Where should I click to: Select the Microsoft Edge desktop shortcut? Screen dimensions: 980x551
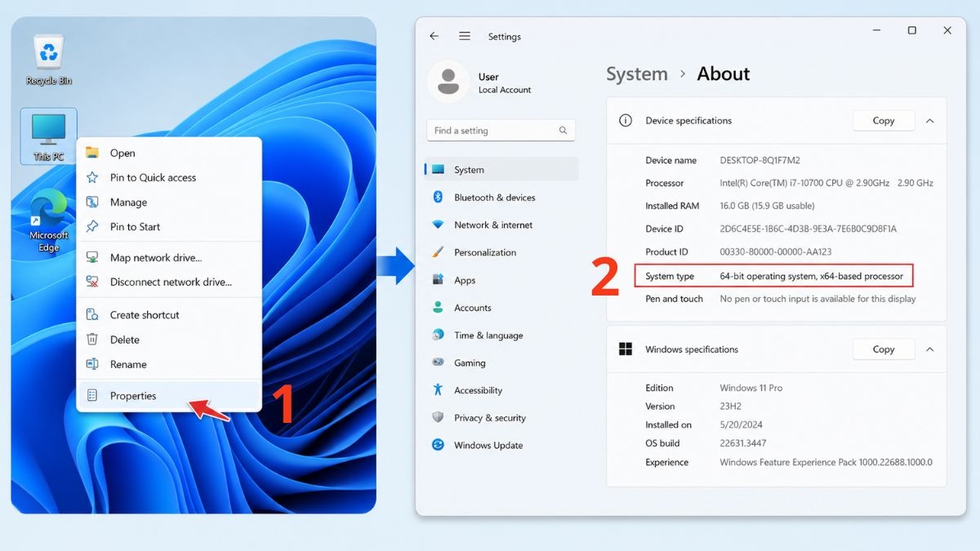coord(49,220)
